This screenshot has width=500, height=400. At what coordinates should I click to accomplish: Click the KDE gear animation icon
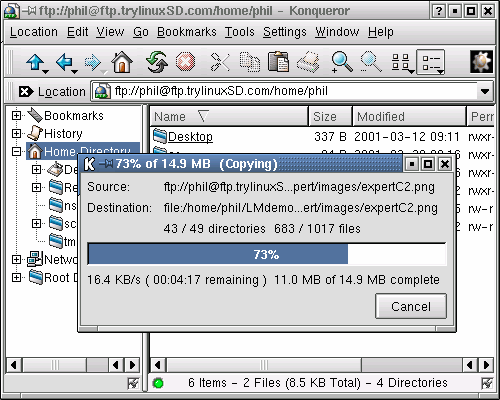[x=481, y=62]
